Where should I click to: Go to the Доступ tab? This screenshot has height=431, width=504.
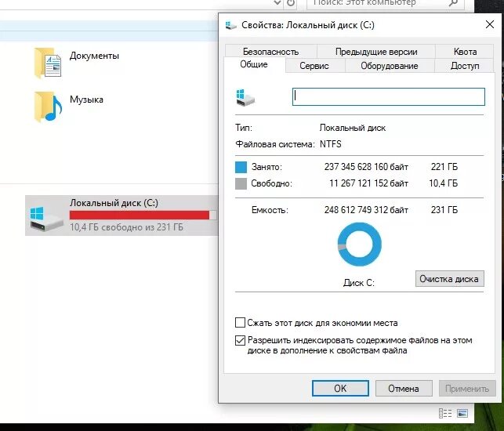(x=465, y=66)
